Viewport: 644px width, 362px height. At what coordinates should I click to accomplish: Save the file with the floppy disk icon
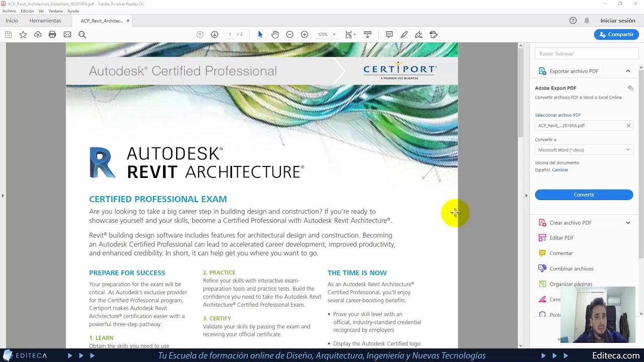click(8, 35)
